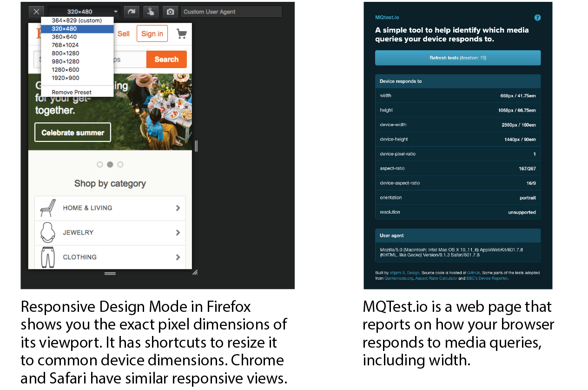
Task: Click the device-pixel-ratio row
Action: (x=458, y=154)
